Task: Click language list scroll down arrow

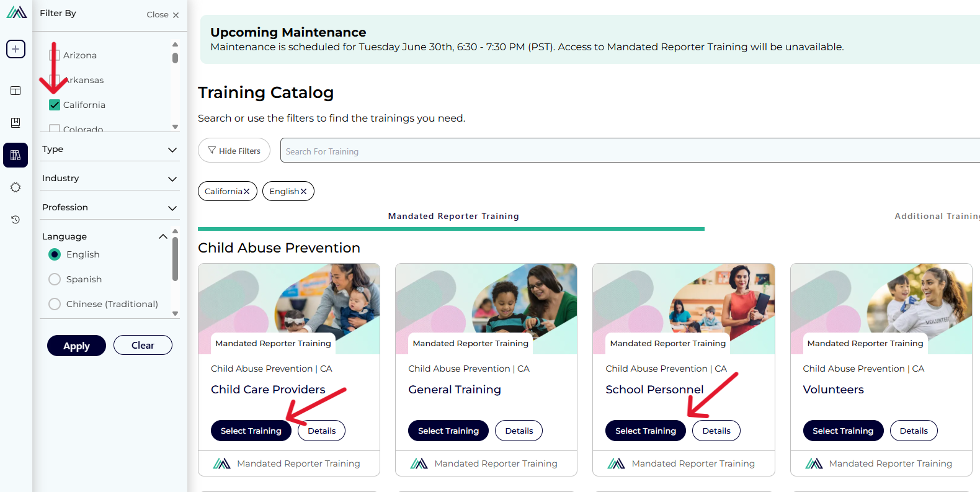Action: pyautogui.click(x=176, y=313)
